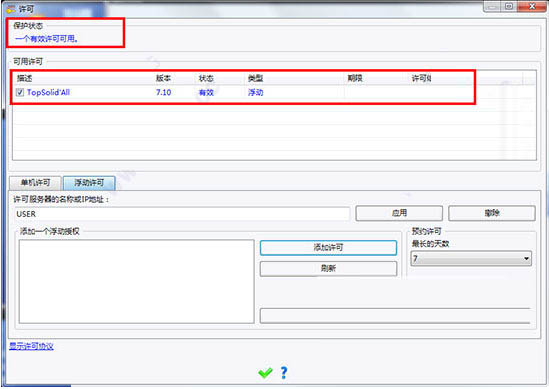
Task: Click the 应用 button
Action: [x=399, y=213]
